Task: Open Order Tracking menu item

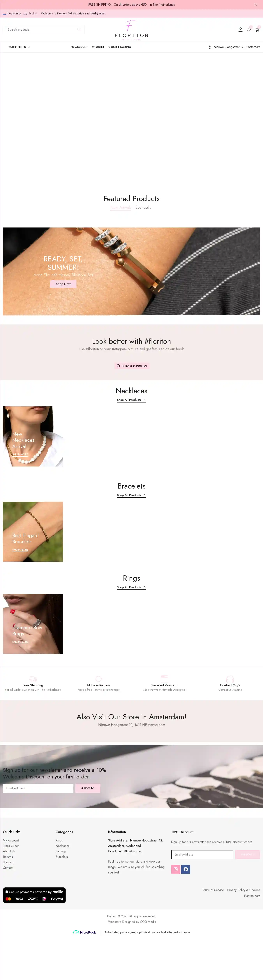Action: click(x=120, y=47)
